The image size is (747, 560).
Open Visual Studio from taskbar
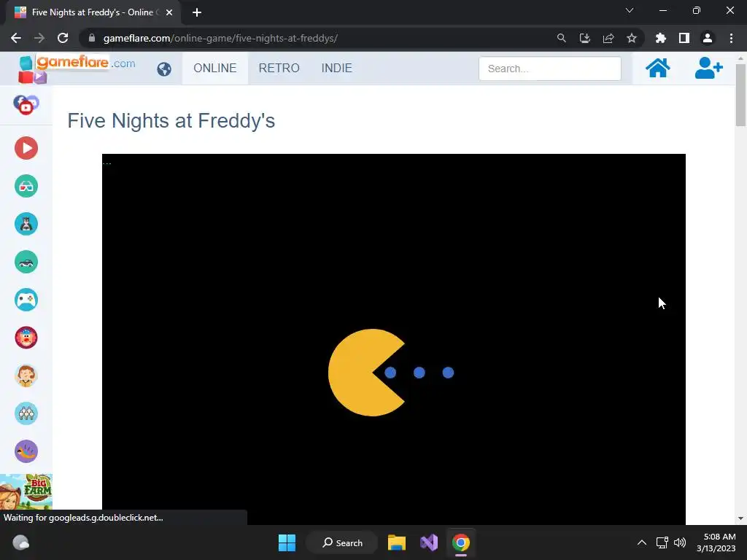coord(429,542)
